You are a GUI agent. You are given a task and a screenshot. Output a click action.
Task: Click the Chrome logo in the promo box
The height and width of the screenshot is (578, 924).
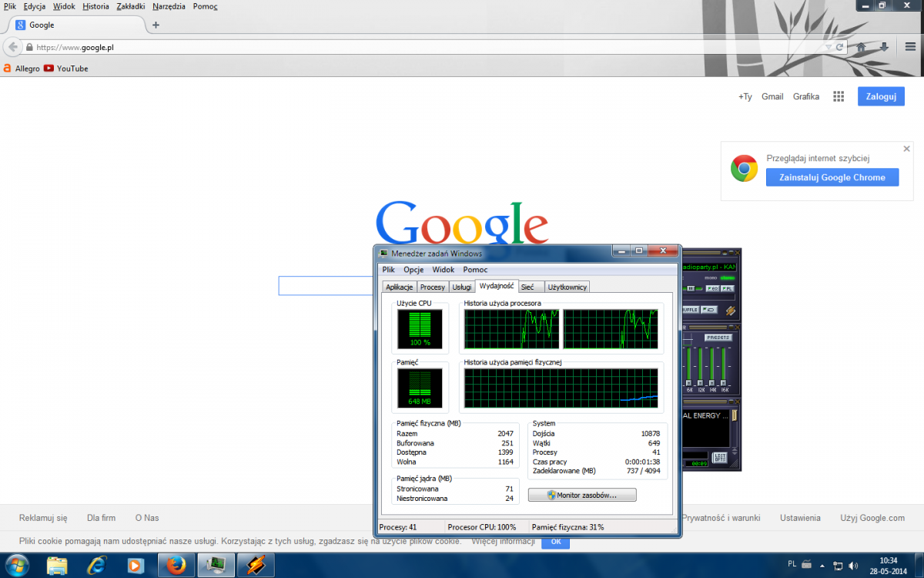744,168
